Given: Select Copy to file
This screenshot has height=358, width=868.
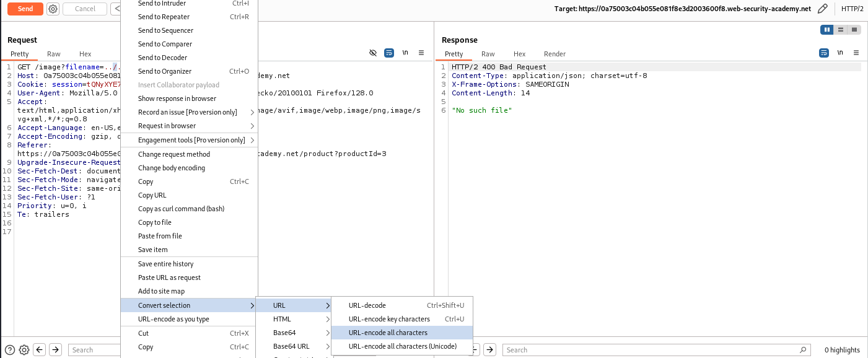Looking at the screenshot, I should [189, 222].
